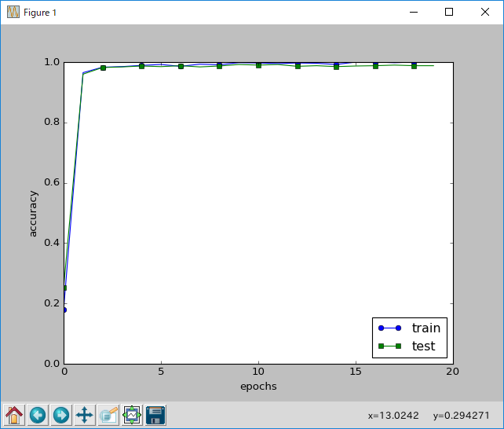
Task: Click the 'accuracy' y-axis label
Action: pos(33,214)
